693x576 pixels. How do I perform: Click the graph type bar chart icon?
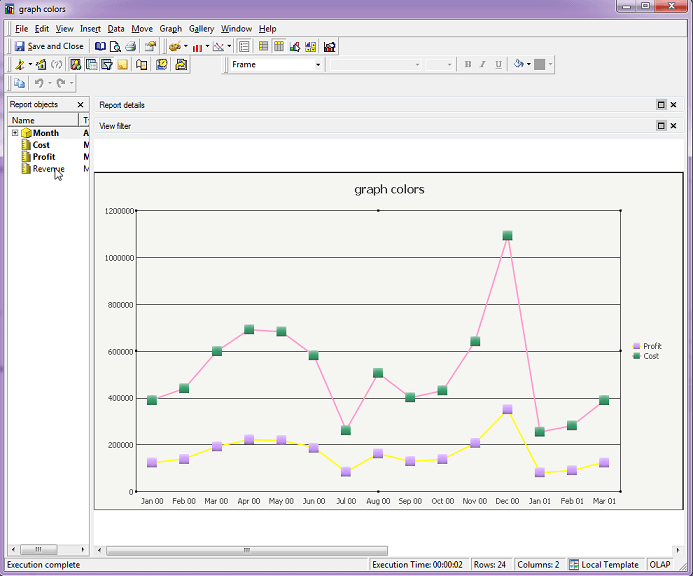coord(197,46)
